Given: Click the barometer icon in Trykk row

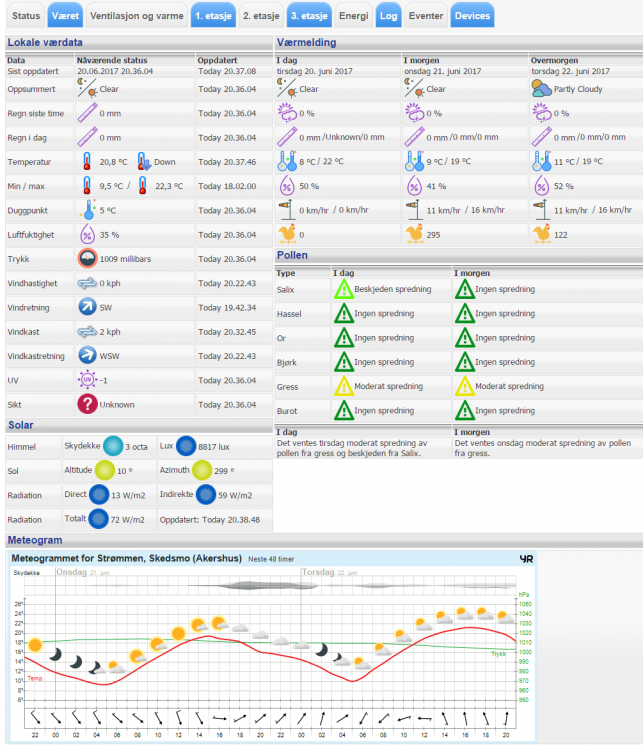Looking at the screenshot, I should [90, 259].
